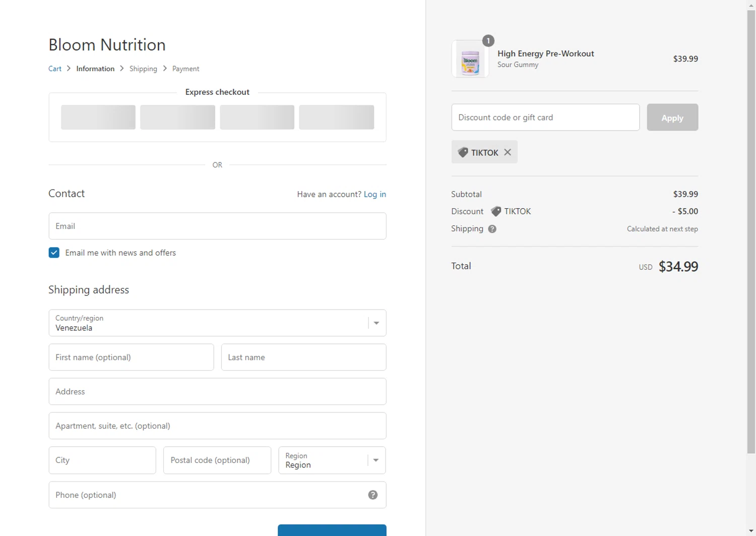The width and height of the screenshot is (756, 536).
Task: Click the $34.99 total amount
Action: (678, 266)
